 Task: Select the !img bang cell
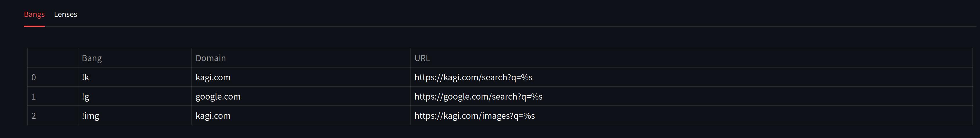pos(91,116)
